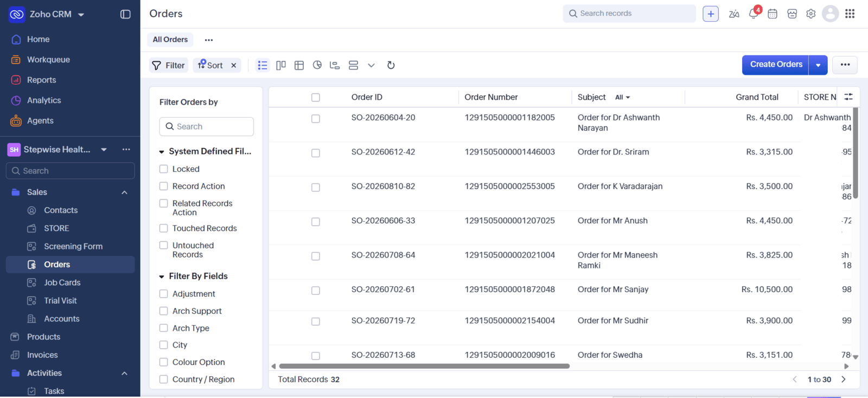Open the Contacts module
The height and width of the screenshot is (398, 868).
pyautogui.click(x=61, y=210)
